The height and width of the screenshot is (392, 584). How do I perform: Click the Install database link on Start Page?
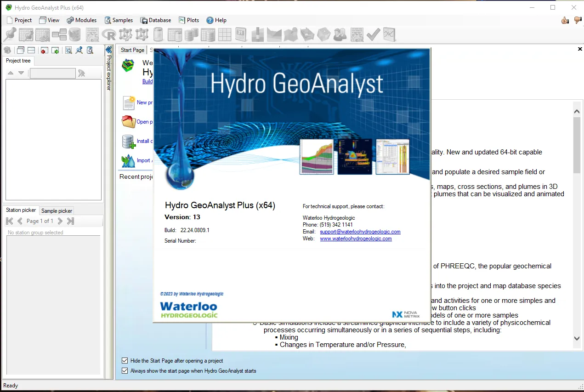145,141
